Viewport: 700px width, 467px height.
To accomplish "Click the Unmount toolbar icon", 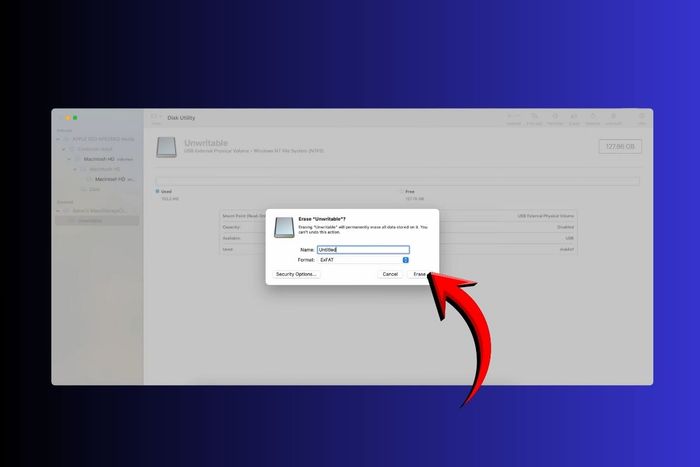I will [613, 118].
